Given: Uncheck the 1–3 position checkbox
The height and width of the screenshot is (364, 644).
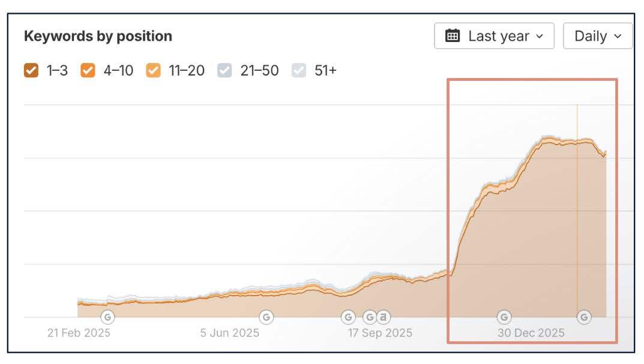Looking at the screenshot, I should pos(31,71).
